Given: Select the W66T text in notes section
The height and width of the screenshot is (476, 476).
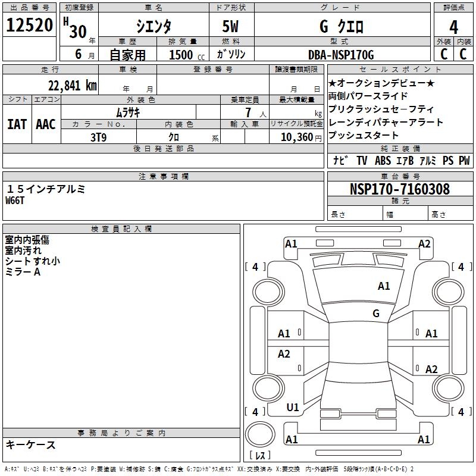Looking at the screenshot, I should pyautogui.click(x=17, y=201).
